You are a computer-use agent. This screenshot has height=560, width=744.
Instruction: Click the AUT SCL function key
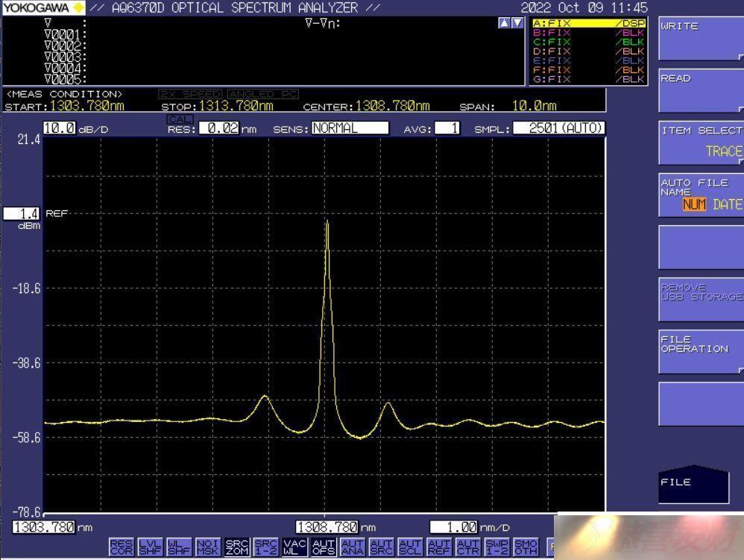pyautogui.click(x=411, y=547)
